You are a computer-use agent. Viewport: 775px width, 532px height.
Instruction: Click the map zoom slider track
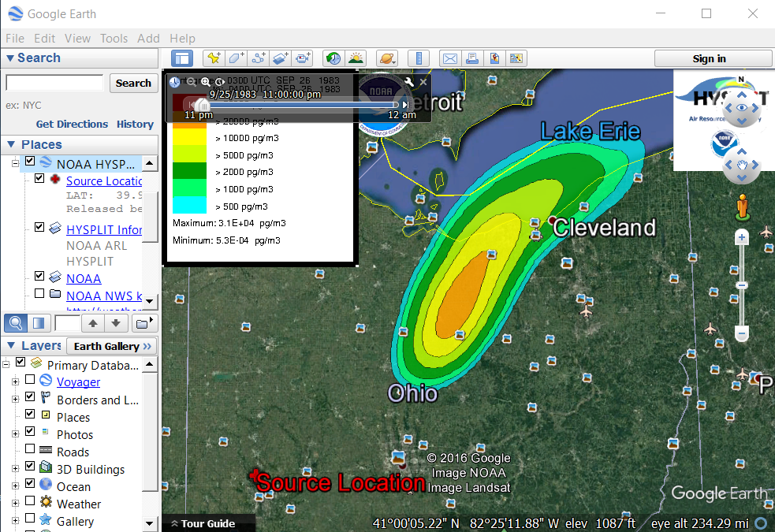(741, 285)
